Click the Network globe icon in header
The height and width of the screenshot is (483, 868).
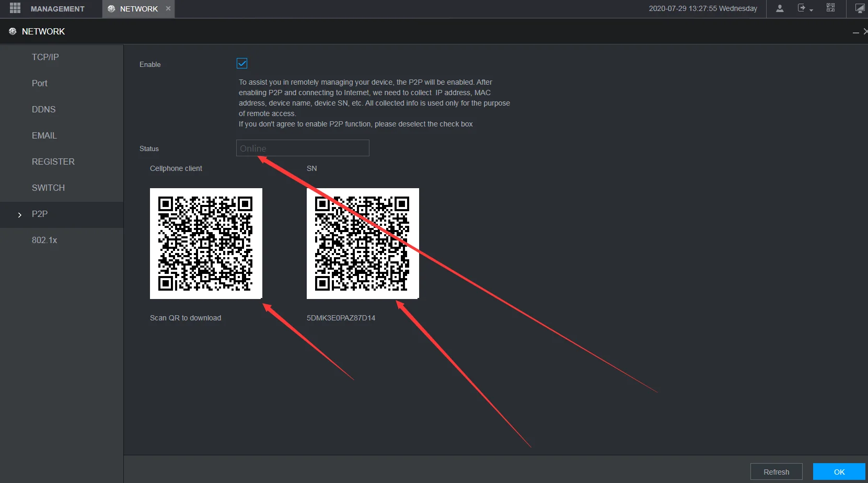pos(13,31)
